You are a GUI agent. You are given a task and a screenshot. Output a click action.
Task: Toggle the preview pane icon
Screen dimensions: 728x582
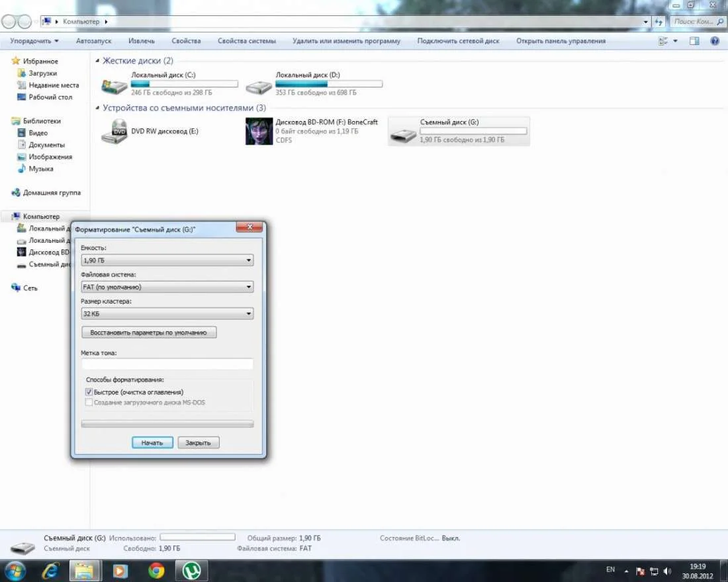click(x=694, y=41)
